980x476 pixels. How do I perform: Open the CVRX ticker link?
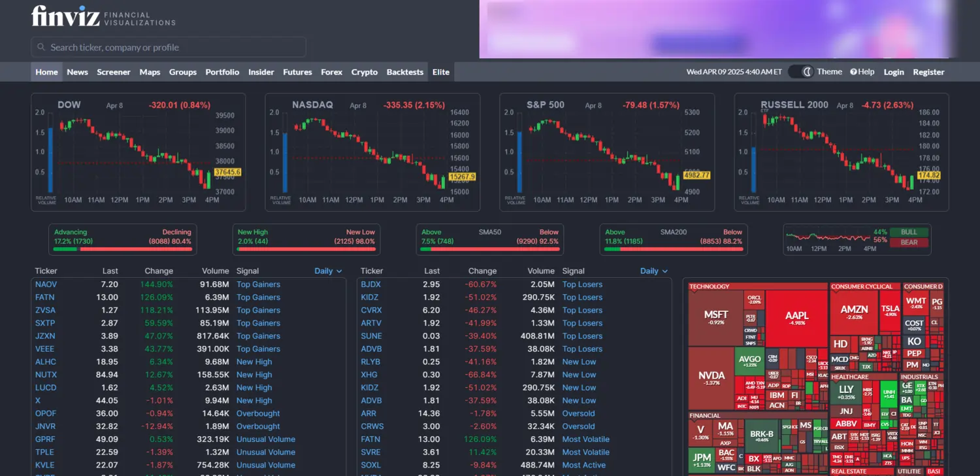click(371, 310)
